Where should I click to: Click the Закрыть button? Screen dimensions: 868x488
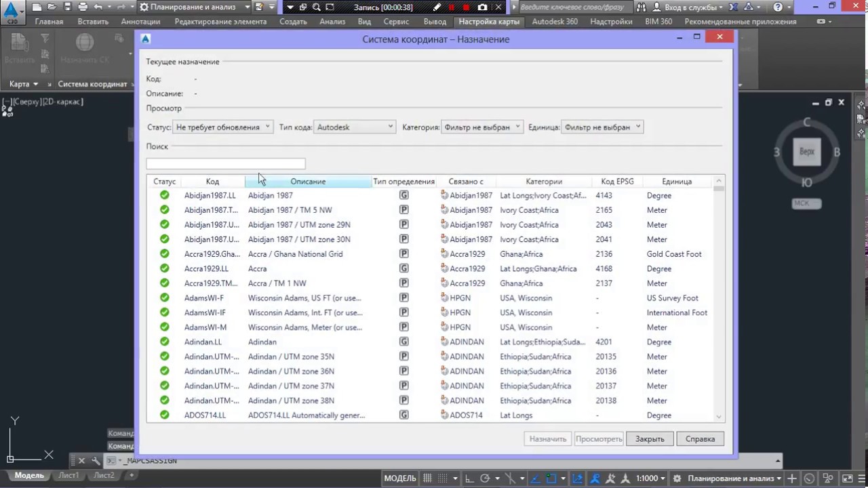coord(650,439)
